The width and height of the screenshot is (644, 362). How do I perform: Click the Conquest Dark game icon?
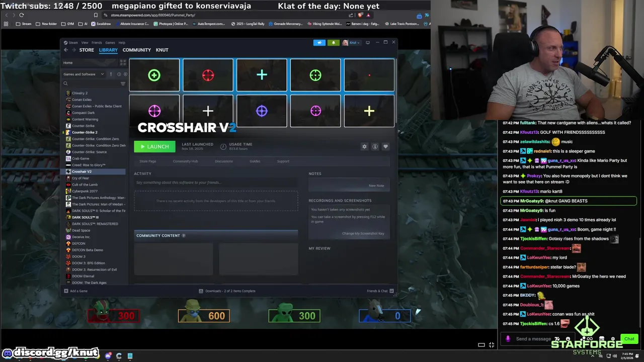pyautogui.click(x=68, y=113)
